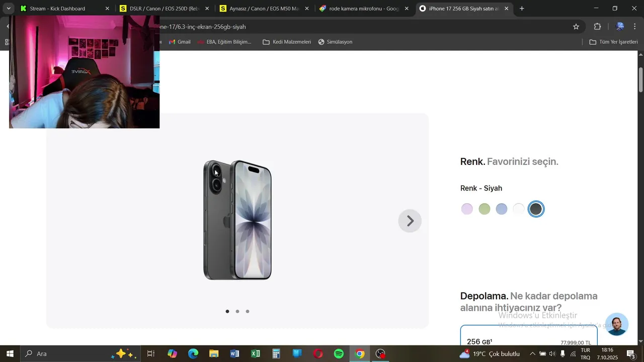The height and width of the screenshot is (362, 644).
Task: Open the network Wi-Fi icon
Action: click(x=573, y=354)
